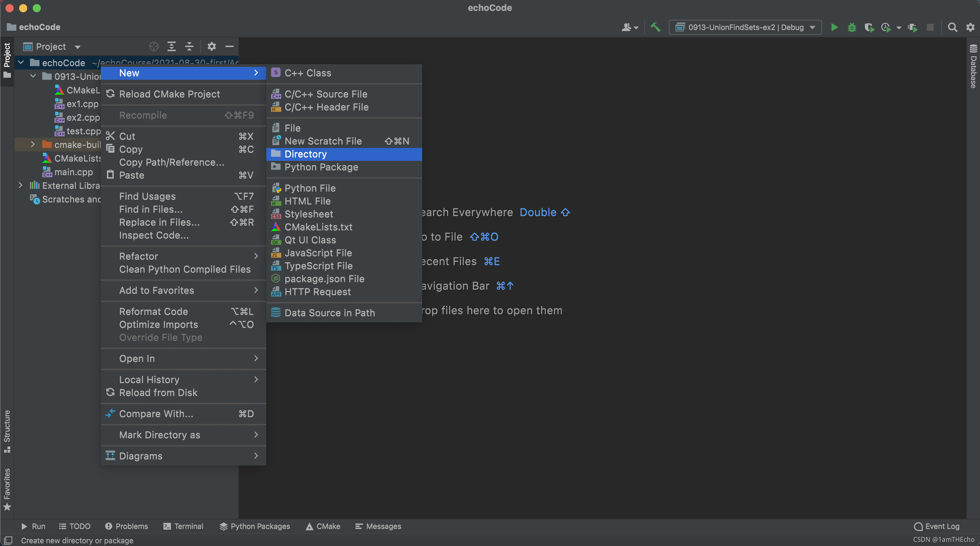The image size is (980, 546).
Task: Click the green Run button in toolbar
Action: (834, 27)
